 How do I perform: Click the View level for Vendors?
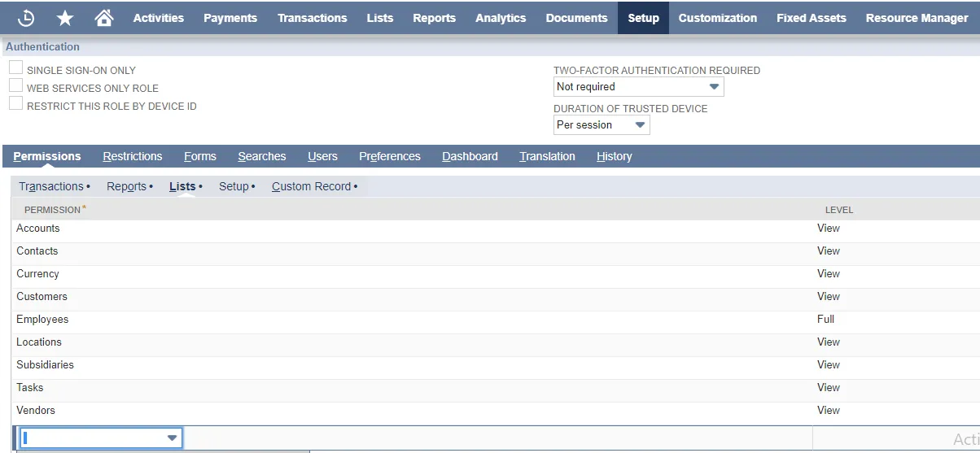[829, 411]
